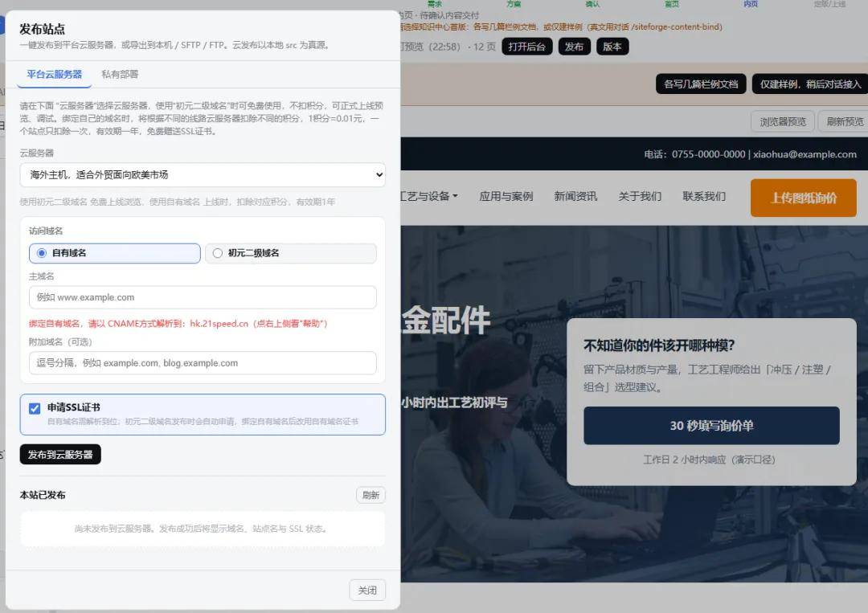Toggle the 申请SSL证书 checkbox
This screenshot has height=613, width=868.
[35, 408]
